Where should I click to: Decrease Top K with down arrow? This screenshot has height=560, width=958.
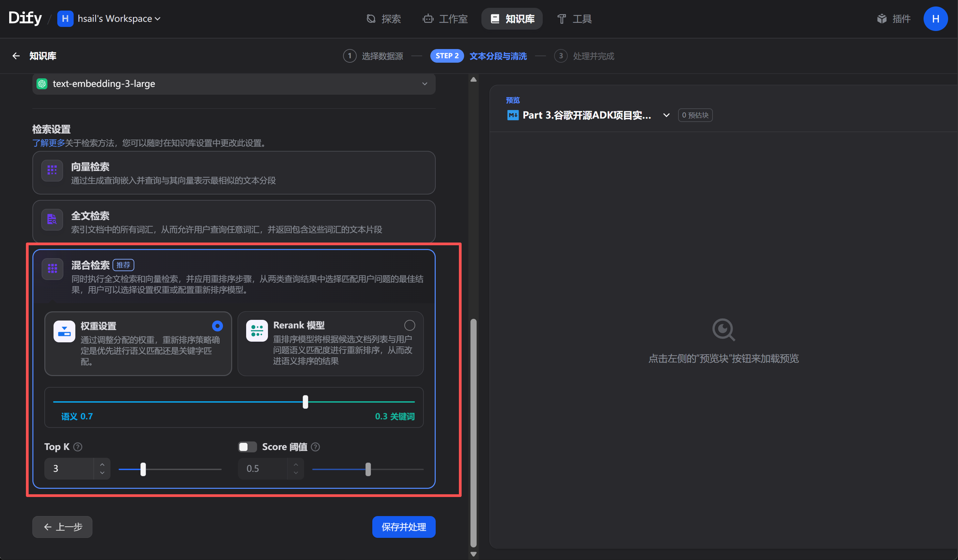coord(102,473)
